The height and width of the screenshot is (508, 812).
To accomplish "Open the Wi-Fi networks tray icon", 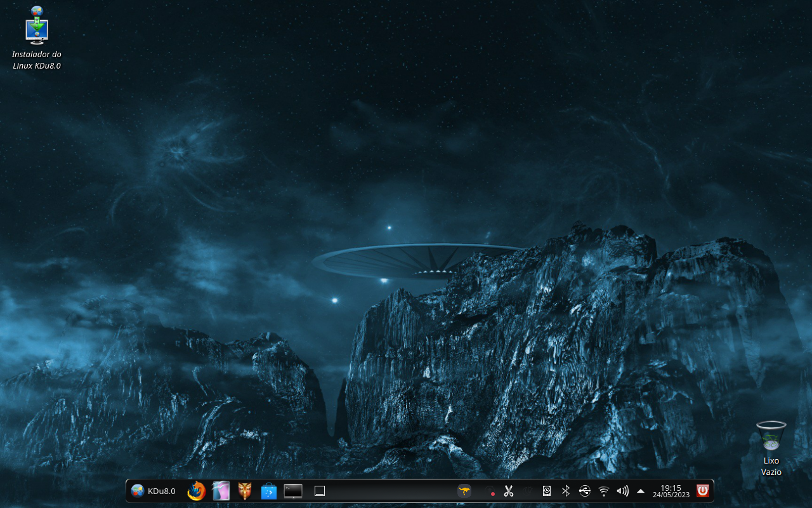I will (604, 491).
